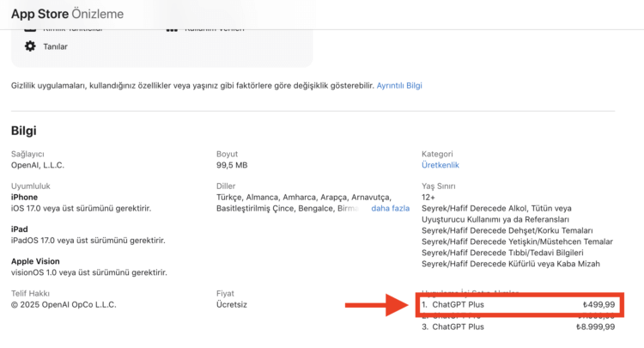Open the Ayrıntılı Bilgi link

click(x=399, y=85)
